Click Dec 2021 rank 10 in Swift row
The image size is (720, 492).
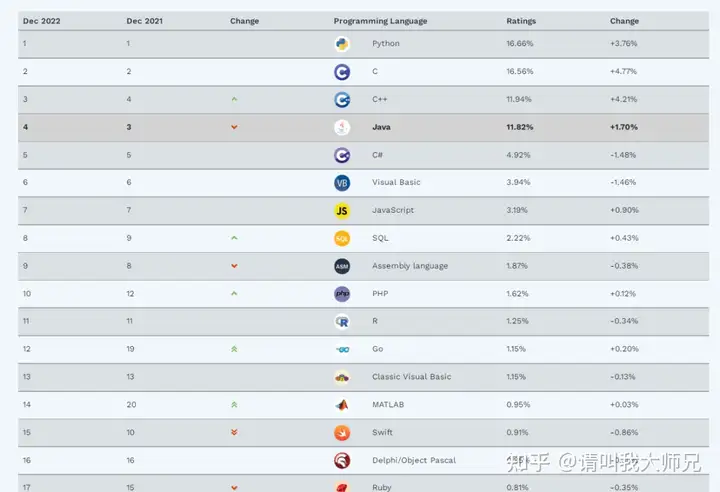(x=130, y=432)
